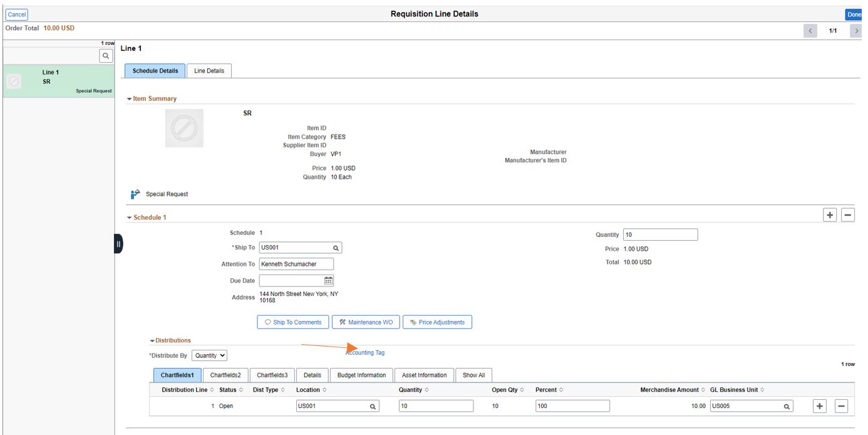
Task: Open the Due Date calendar picker
Action: click(326, 280)
